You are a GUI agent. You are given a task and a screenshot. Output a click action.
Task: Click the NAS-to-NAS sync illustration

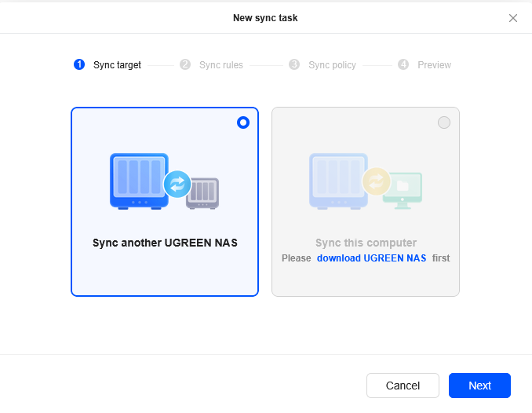(x=165, y=181)
